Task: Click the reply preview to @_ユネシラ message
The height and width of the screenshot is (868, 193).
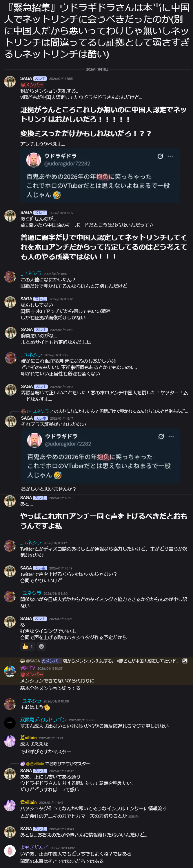Action: (104, 411)
